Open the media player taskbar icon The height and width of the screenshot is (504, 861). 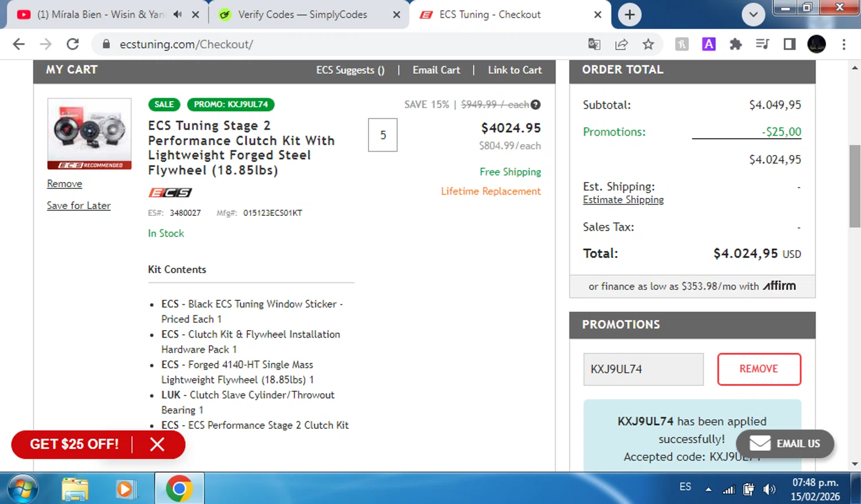125,489
